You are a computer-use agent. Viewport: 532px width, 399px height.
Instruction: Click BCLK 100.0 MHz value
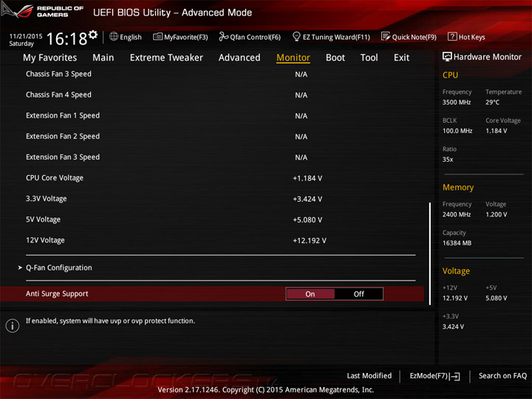457,131
